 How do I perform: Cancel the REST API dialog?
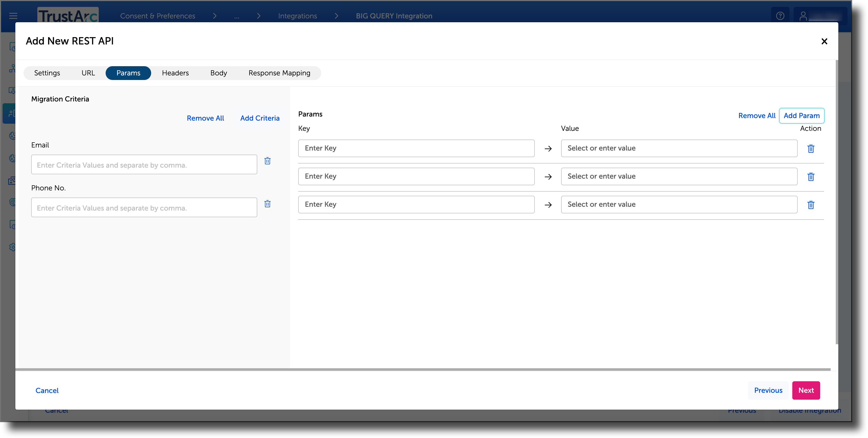[x=47, y=390]
